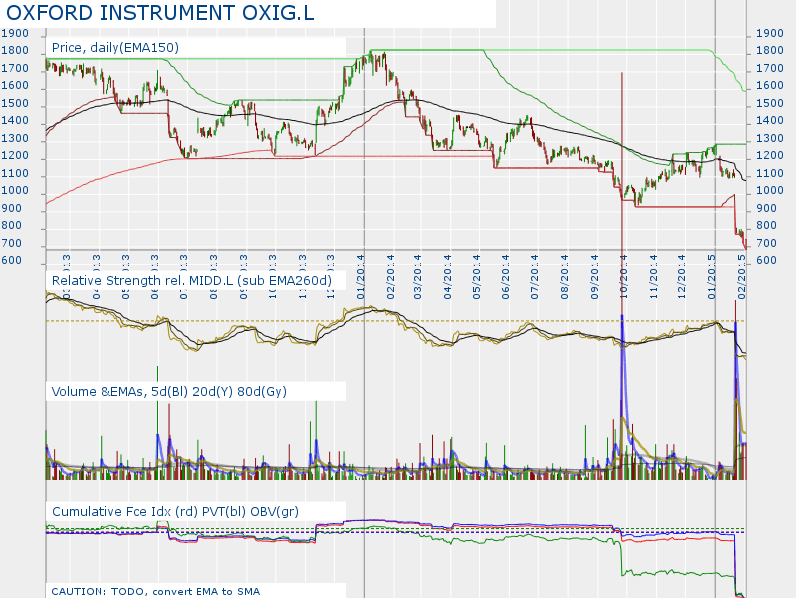Click 600 on the right price axis
Viewport: 797px width, 598px height.
click(x=767, y=261)
